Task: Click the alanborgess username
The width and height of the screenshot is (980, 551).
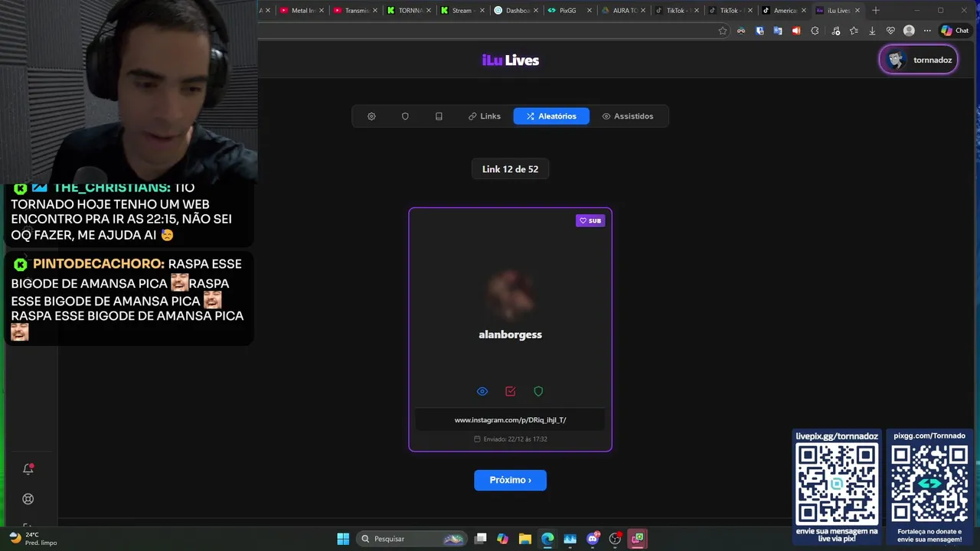Action: [510, 334]
